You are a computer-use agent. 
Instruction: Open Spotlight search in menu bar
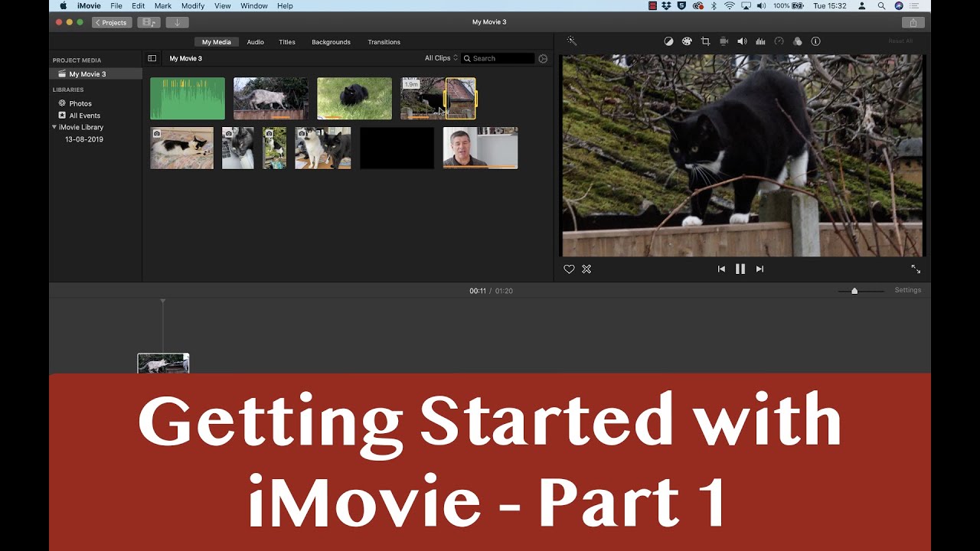click(x=881, y=5)
